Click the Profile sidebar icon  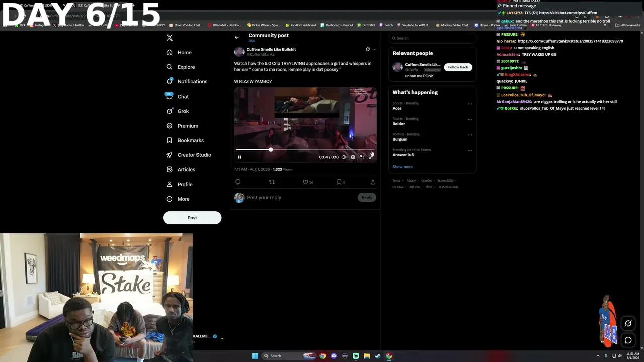tap(169, 184)
